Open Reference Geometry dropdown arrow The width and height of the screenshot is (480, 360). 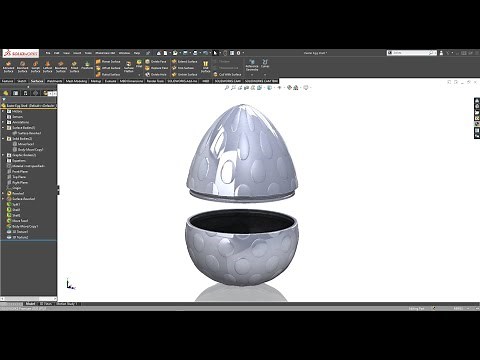[252, 75]
